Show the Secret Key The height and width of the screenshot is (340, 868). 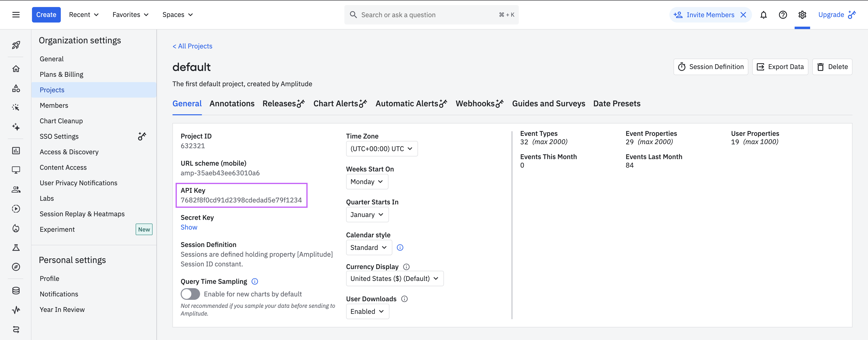point(189,227)
